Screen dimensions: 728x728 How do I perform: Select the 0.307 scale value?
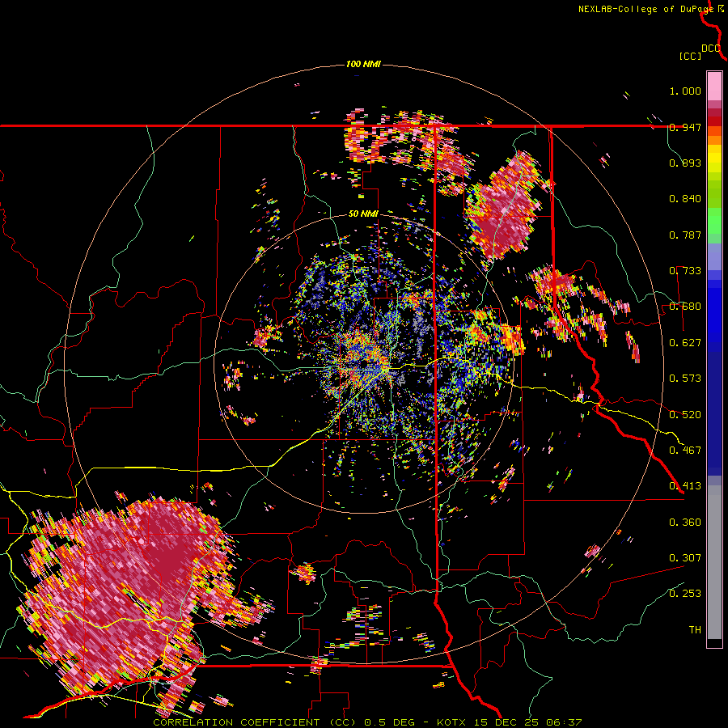coord(685,557)
